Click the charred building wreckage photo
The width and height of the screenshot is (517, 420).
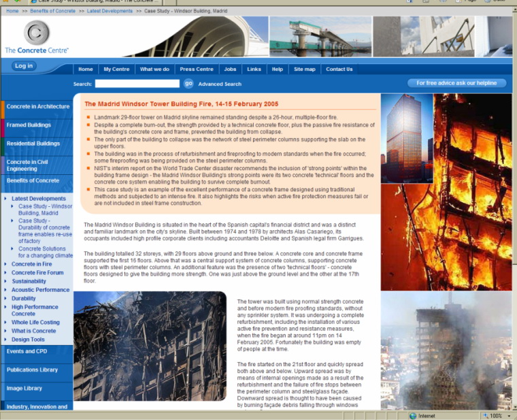(x=150, y=346)
